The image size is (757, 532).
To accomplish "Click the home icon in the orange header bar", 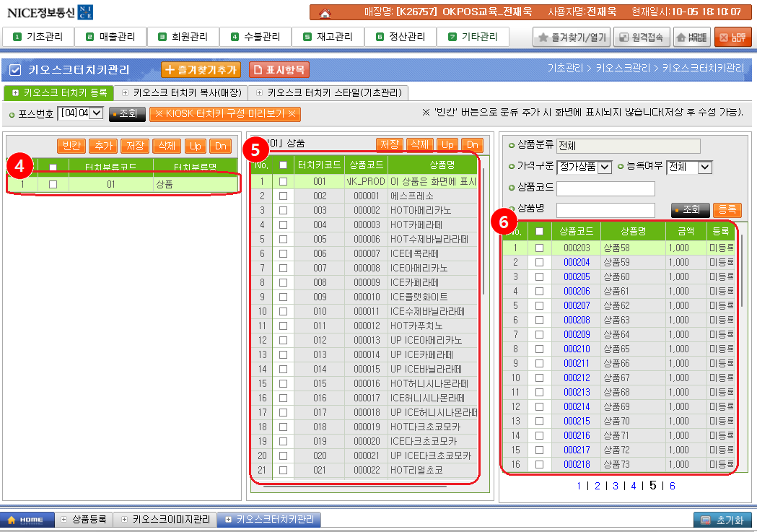I will [x=325, y=12].
